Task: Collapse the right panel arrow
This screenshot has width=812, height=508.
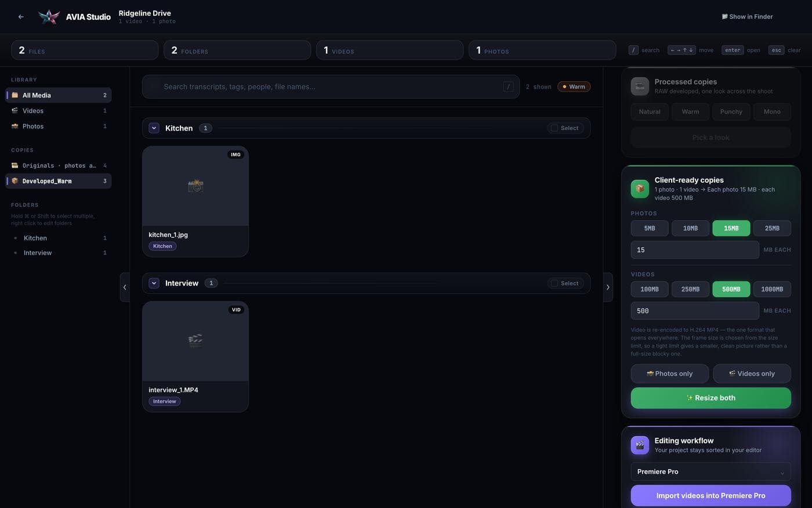Action: (x=608, y=287)
